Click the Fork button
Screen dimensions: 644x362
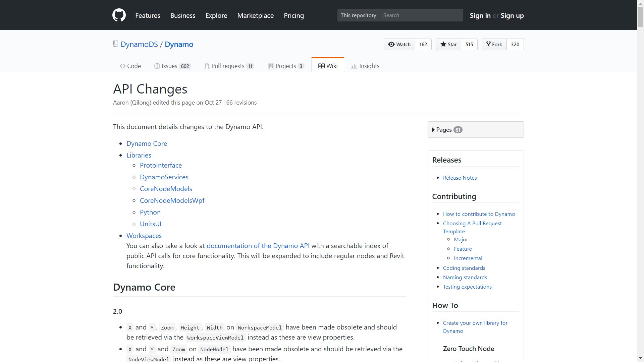tap(494, 44)
